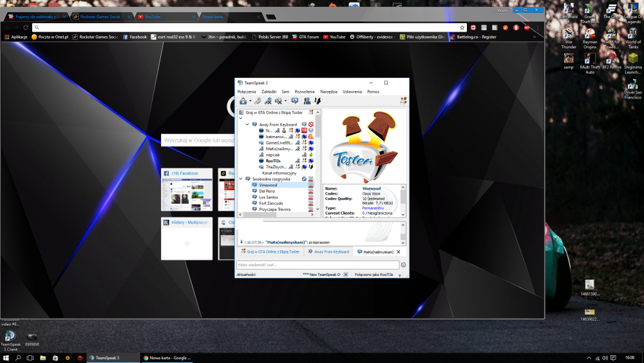Click the Permanentny type link

(373, 208)
